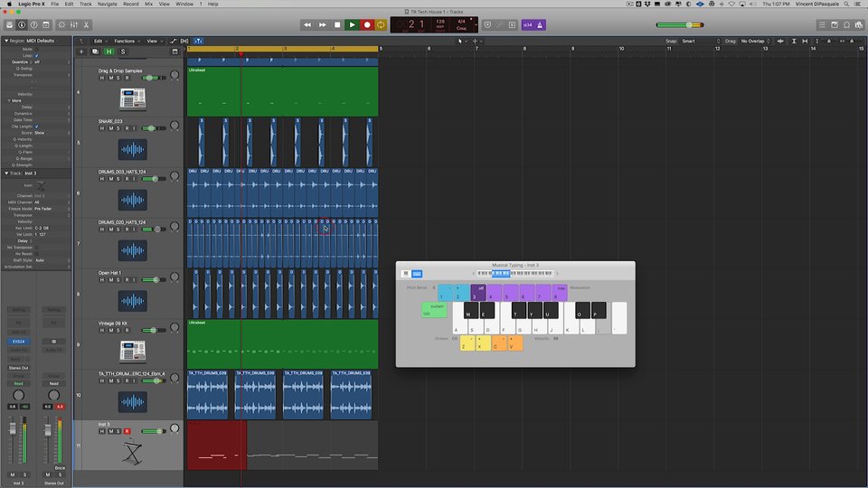The height and width of the screenshot is (488, 868).
Task: Open the Track menu
Action: tap(85, 4)
